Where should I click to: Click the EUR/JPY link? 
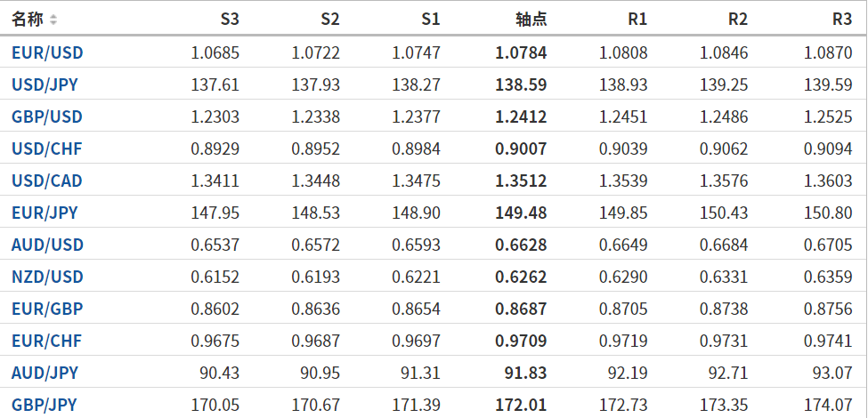pos(45,213)
